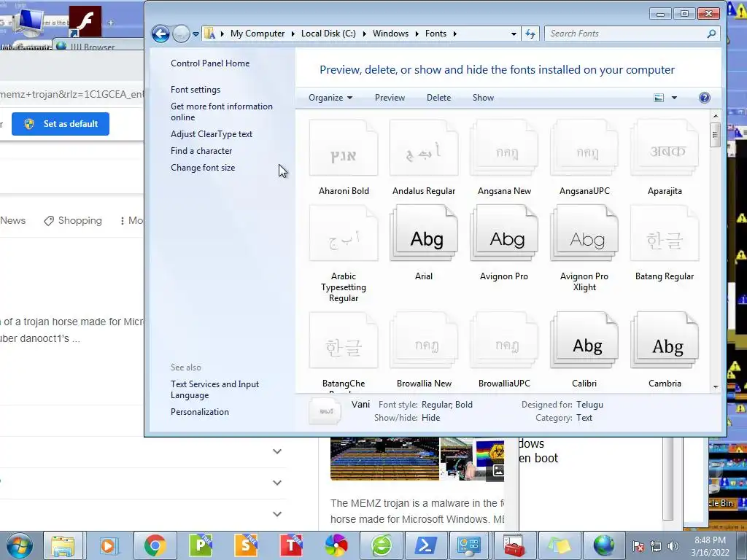
Task: Select the BatangChe font icon
Action: pos(344,341)
